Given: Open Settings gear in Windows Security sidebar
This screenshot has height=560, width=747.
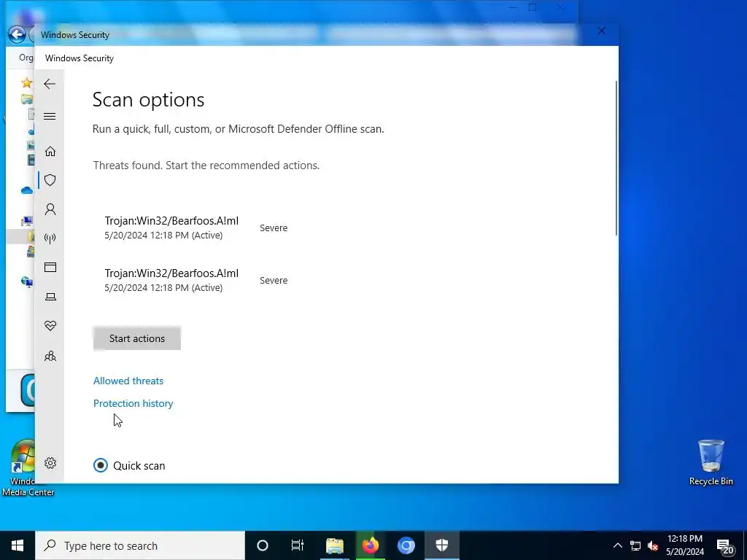Looking at the screenshot, I should coord(50,463).
